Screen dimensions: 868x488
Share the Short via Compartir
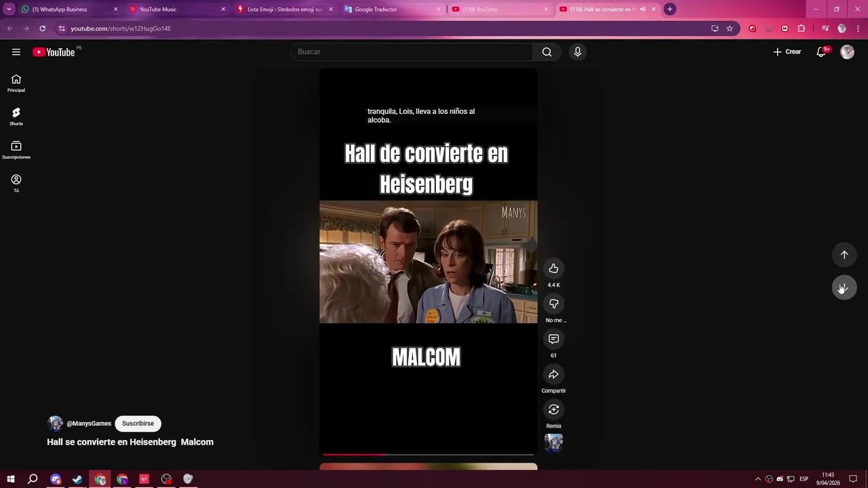coord(553,374)
